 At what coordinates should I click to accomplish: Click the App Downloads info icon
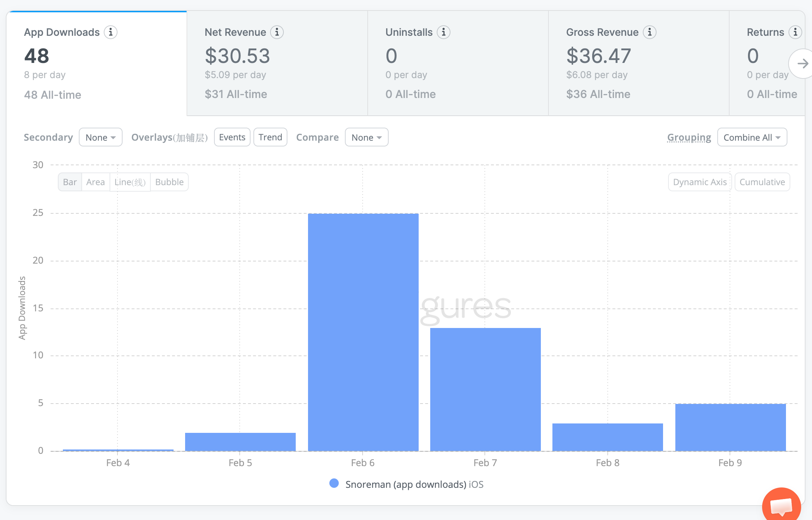111,32
